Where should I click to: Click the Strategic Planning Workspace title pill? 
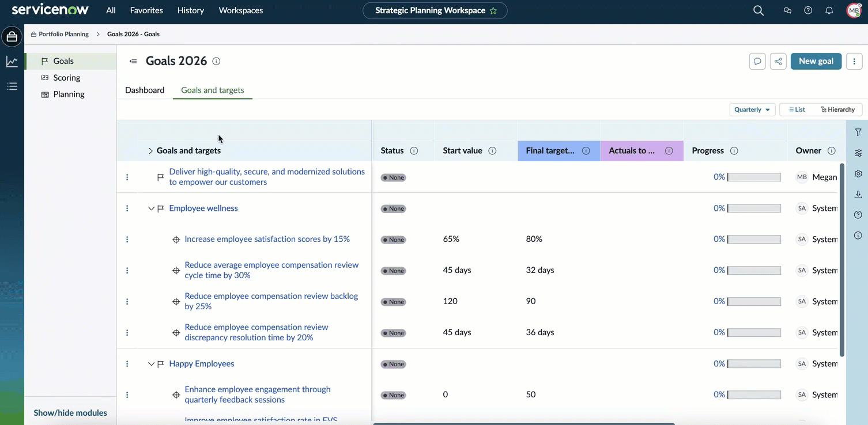tap(435, 10)
